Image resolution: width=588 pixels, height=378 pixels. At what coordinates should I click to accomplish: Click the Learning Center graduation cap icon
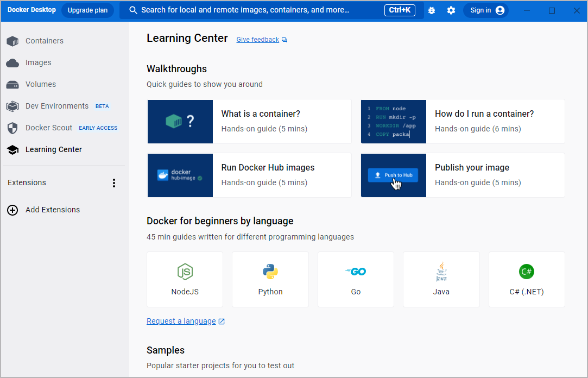pyautogui.click(x=12, y=150)
